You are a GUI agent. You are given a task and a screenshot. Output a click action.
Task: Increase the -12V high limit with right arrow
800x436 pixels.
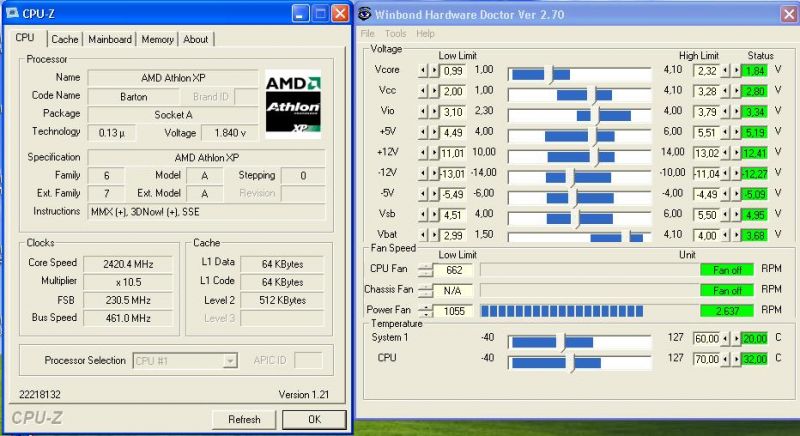coord(736,174)
